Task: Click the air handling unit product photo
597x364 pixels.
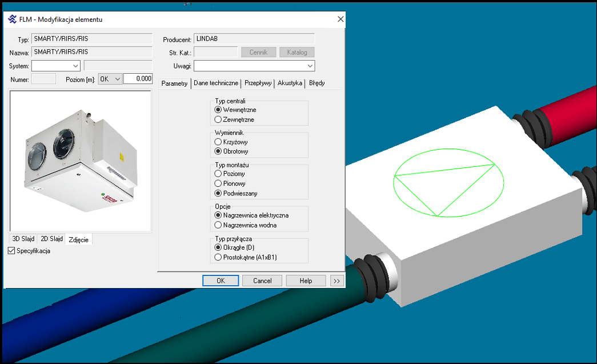Action: 80,161
